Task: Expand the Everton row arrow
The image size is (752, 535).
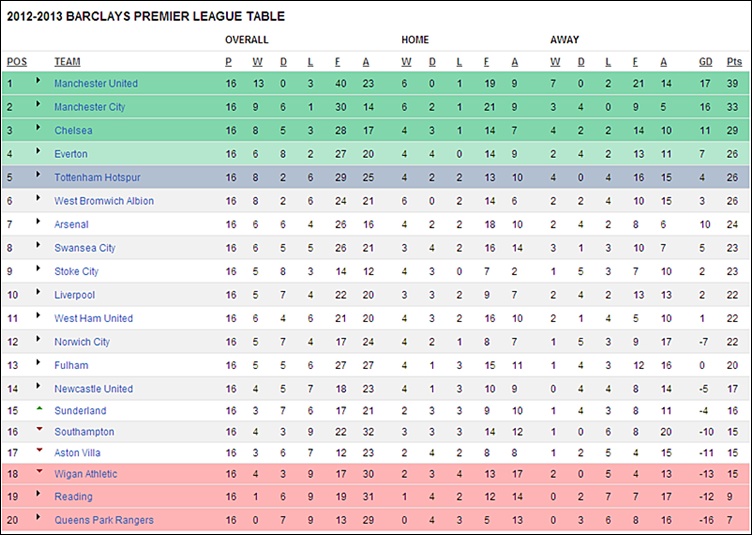Action: (38, 151)
